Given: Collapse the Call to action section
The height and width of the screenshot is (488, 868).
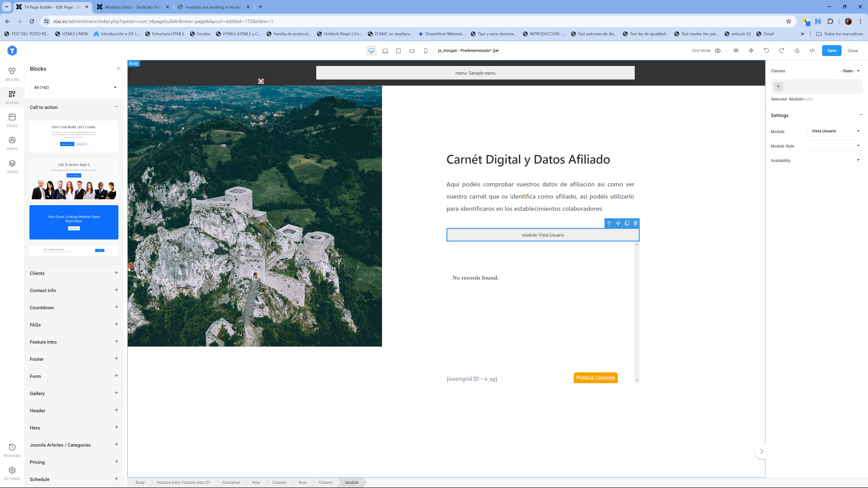Looking at the screenshot, I should (x=116, y=107).
